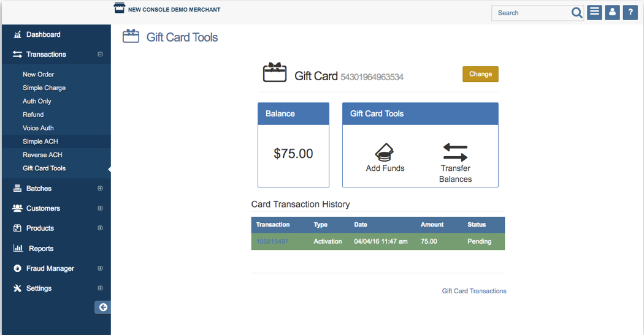Click gift card icon beside page title

tap(131, 36)
